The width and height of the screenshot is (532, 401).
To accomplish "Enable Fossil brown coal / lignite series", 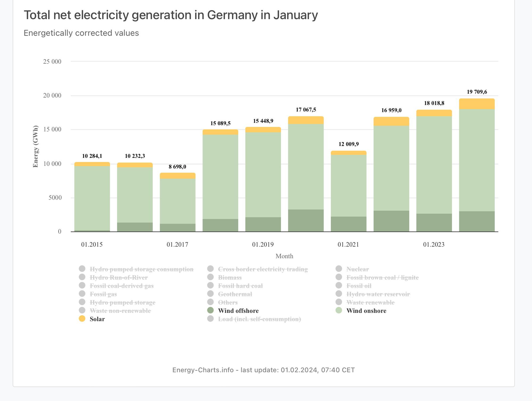I will click(x=377, y=277).
